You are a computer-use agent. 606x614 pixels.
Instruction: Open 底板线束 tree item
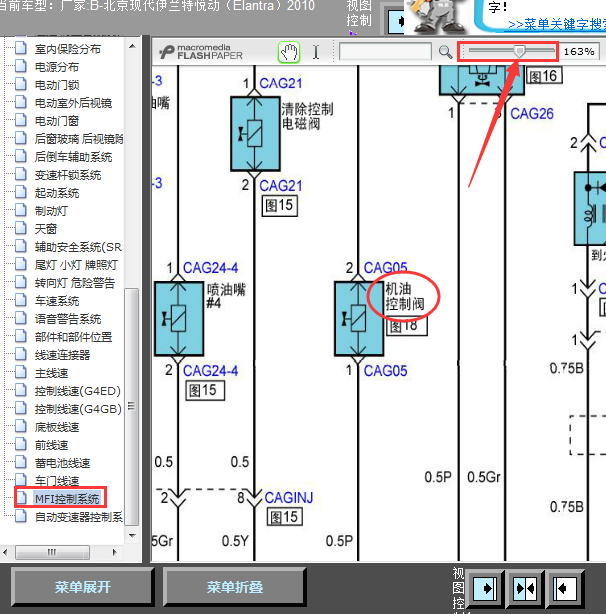click(x=57, y=427)
